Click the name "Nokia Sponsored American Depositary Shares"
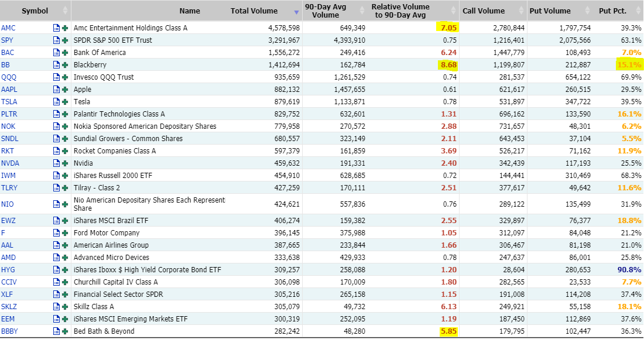Image resolution: width=644 pixels, height=339 pixels. [x=145, y=126]
